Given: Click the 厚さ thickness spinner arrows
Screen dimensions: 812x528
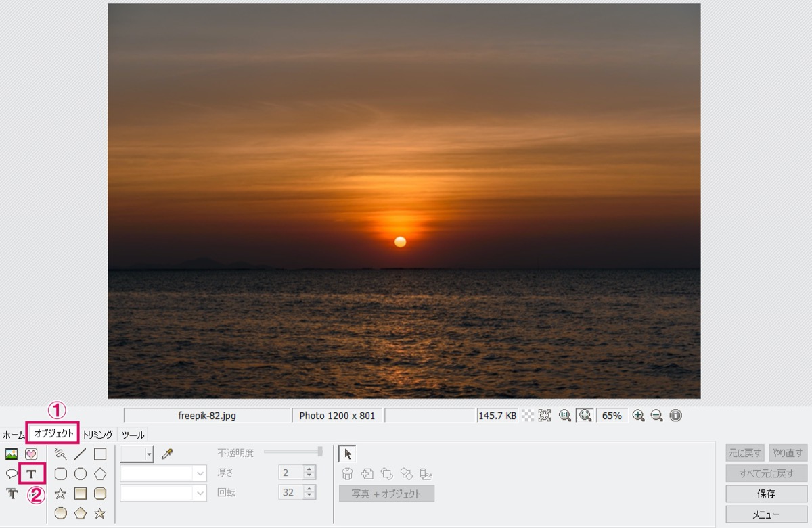Looking at the screenshot, I should click(309, 473).
